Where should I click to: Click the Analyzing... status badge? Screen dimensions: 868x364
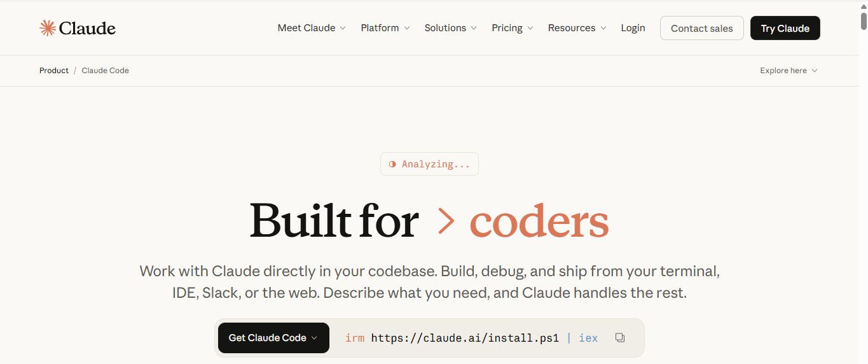[x=429, y=164]
